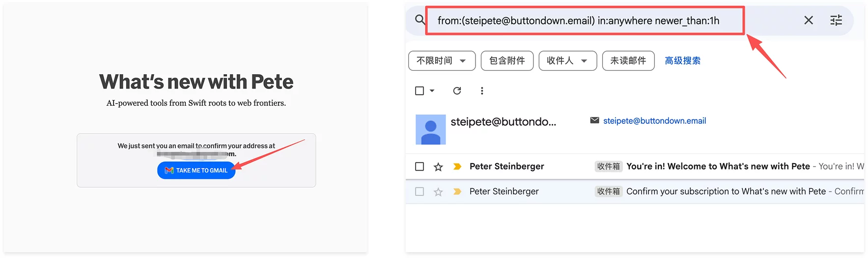
Task: Mark confirm subscription email importance marker
Action: point(457,192)
